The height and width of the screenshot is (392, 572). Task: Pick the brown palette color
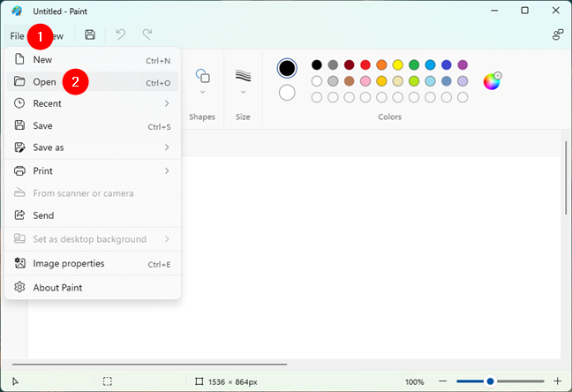click(349, 81)
